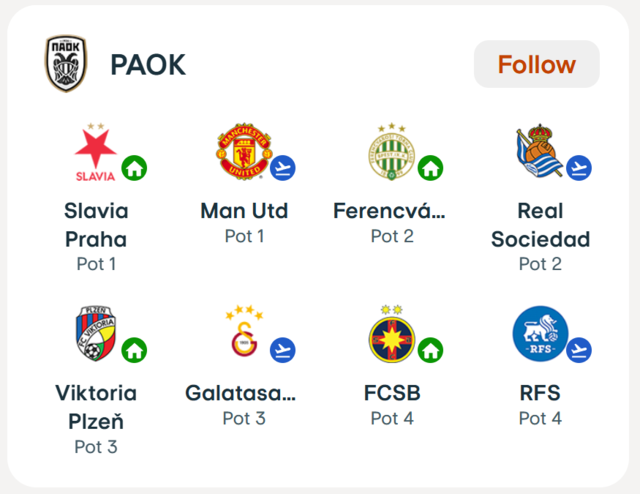The width and height of the screenshot is (640, 494).
Task: Select the Slavia Praha red star logo
Action: [x=96, y=152]
